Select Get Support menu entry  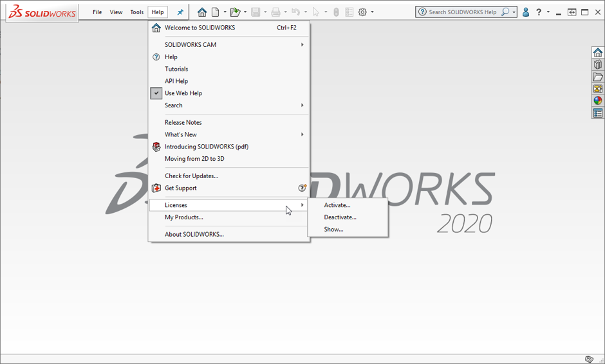point(229,188)
